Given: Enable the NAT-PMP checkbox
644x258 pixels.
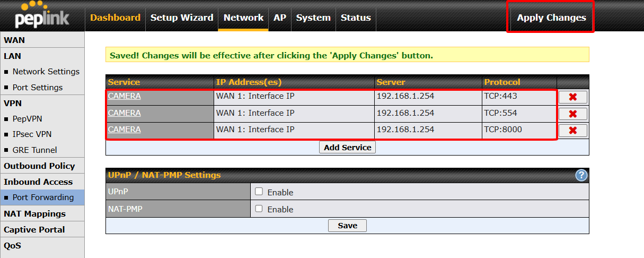Looking at the screenshot, I should pos(259,209).
